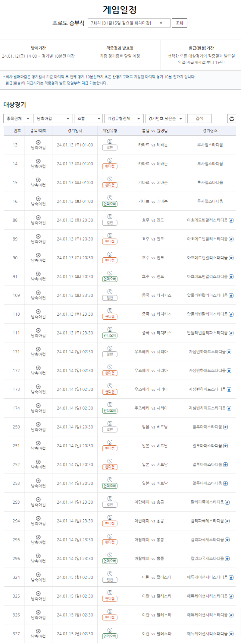This screenshot has height=644, width=241.
Task: Click the star icon for match 324's venue
Action: pyautogui.click(x=231, y=577)
